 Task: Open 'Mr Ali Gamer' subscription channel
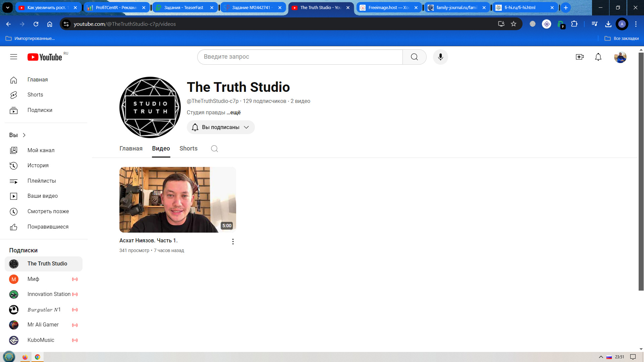coord(44,325)
